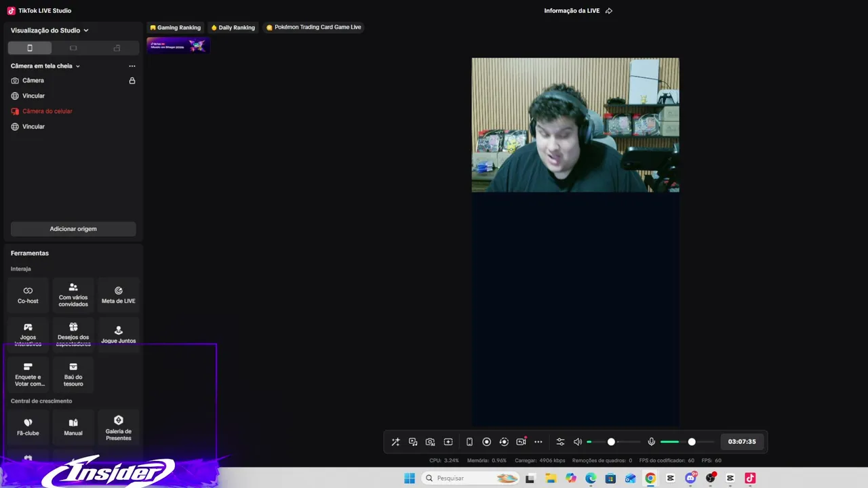Click the magic wand effects icon

tap(395, 442)
